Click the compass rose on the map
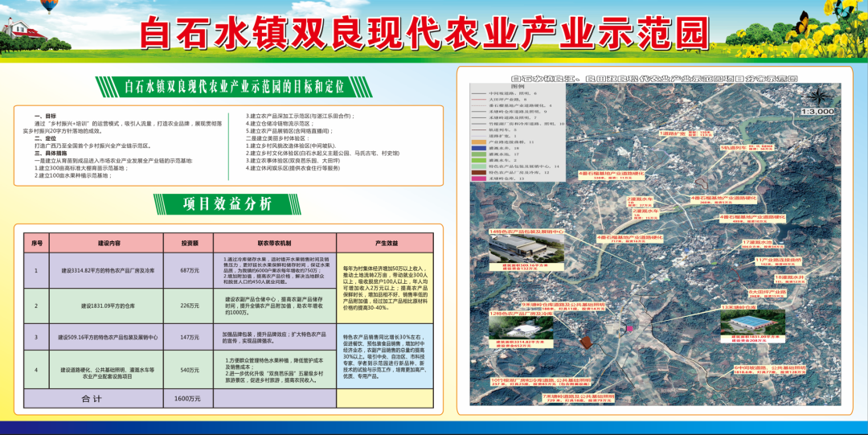868x435 pixels. [x=820, y=97]
